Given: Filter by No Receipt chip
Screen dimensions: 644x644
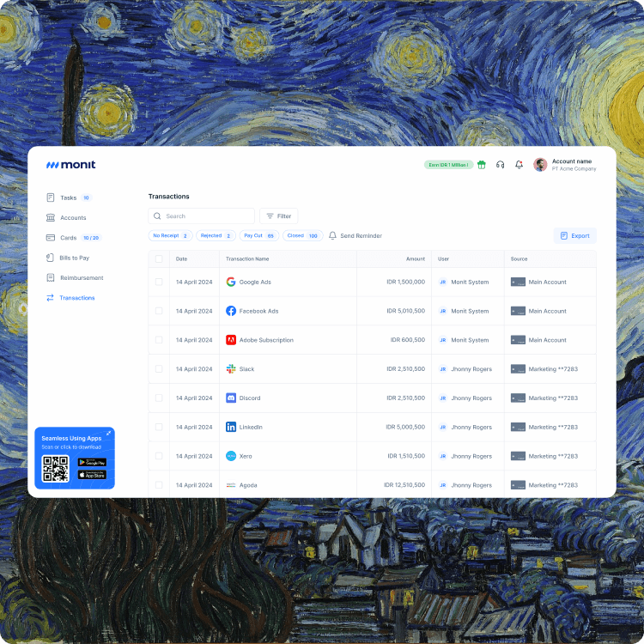Looking at the screenshot, I should pos(170,235).
